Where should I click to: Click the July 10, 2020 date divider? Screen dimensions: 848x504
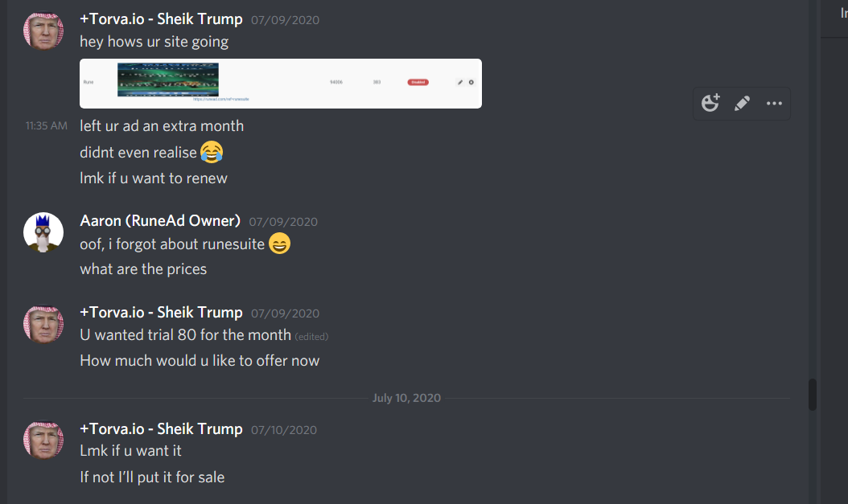[x=406, y=398]
